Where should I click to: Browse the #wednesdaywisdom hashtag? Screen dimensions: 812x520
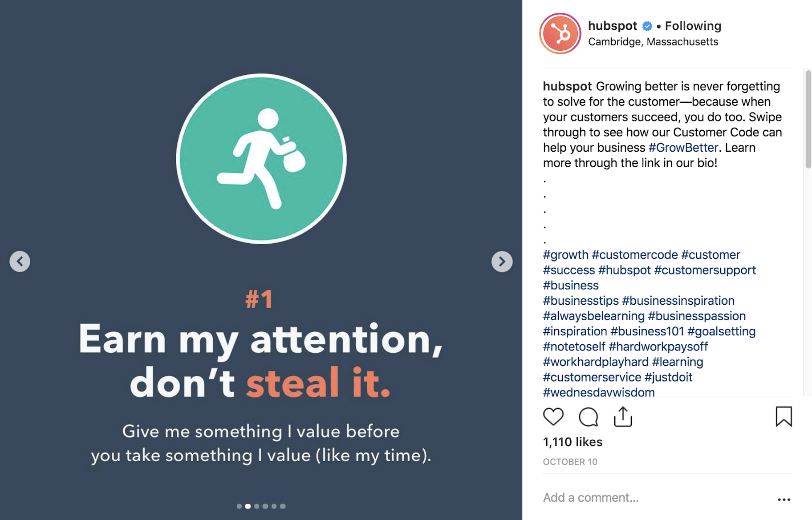pos(598,392)
